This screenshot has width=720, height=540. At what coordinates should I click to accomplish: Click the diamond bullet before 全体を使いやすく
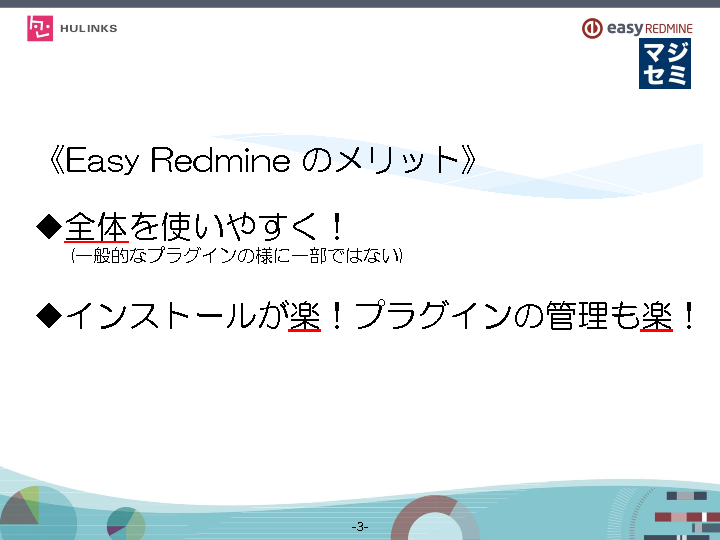coord(49,226)
